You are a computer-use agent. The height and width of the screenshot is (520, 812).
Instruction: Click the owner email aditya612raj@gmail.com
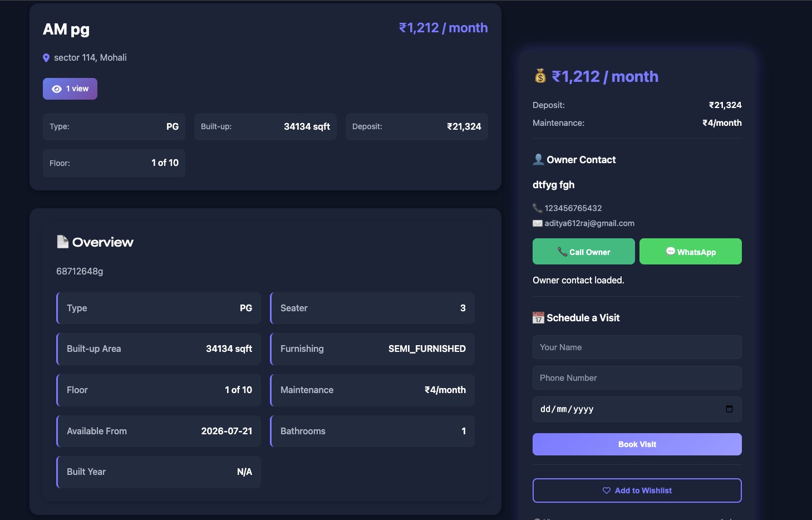589,223
